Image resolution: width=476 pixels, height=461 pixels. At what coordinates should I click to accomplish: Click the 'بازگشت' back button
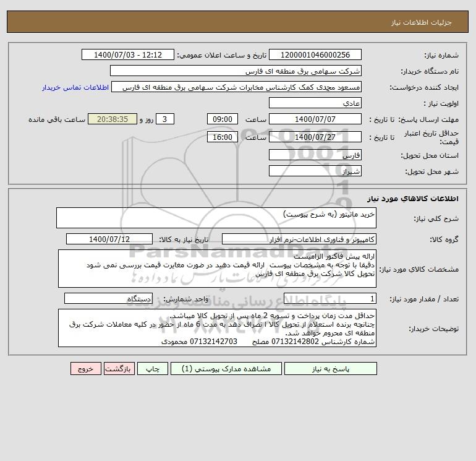point(119,369)
